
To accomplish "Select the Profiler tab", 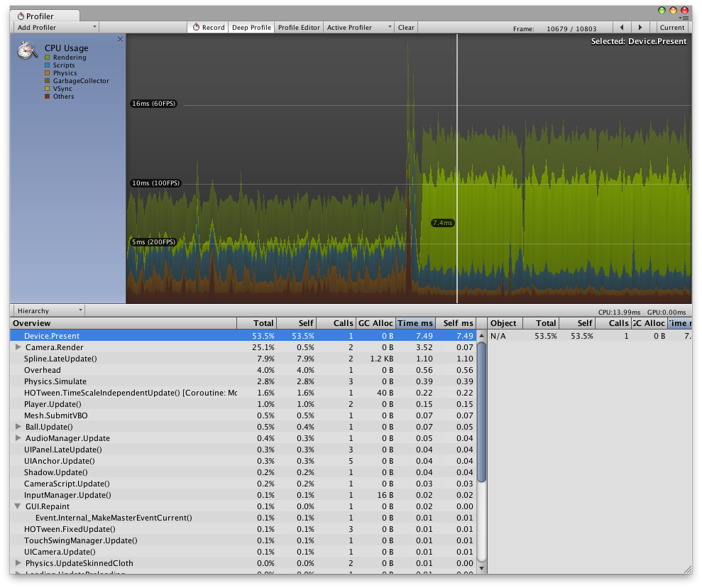I will [x=40, y=16].
